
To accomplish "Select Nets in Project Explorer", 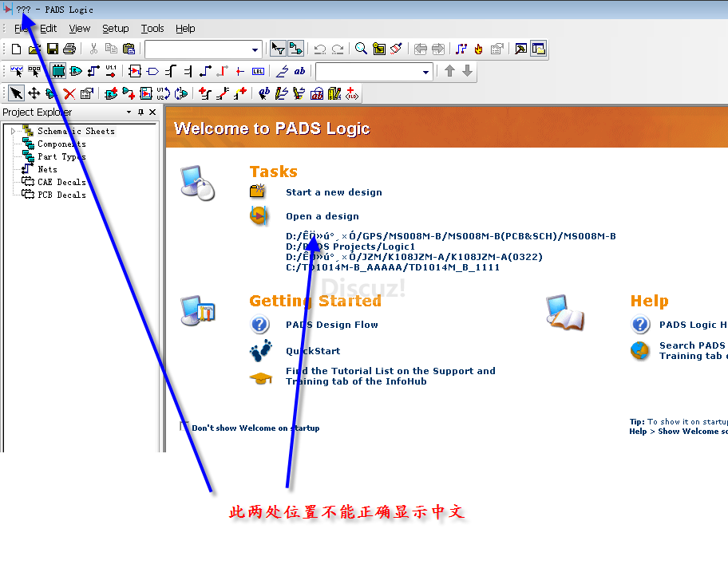I will point(47,169).
